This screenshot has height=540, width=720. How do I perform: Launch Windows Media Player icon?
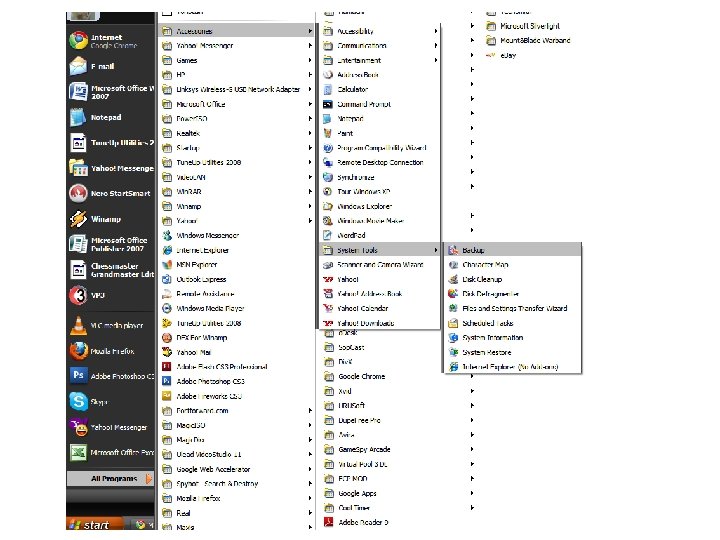click(167, 309)
